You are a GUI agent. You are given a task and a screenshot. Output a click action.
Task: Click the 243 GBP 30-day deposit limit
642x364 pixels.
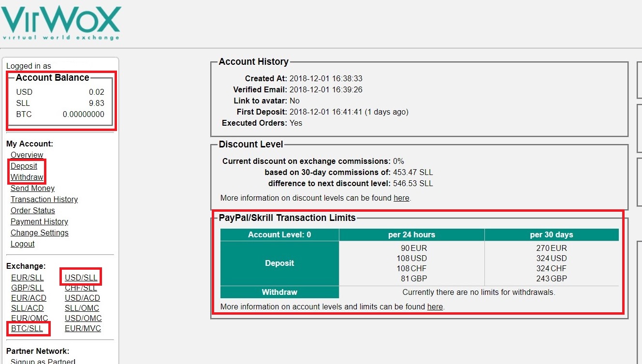[x=552, y=279]
